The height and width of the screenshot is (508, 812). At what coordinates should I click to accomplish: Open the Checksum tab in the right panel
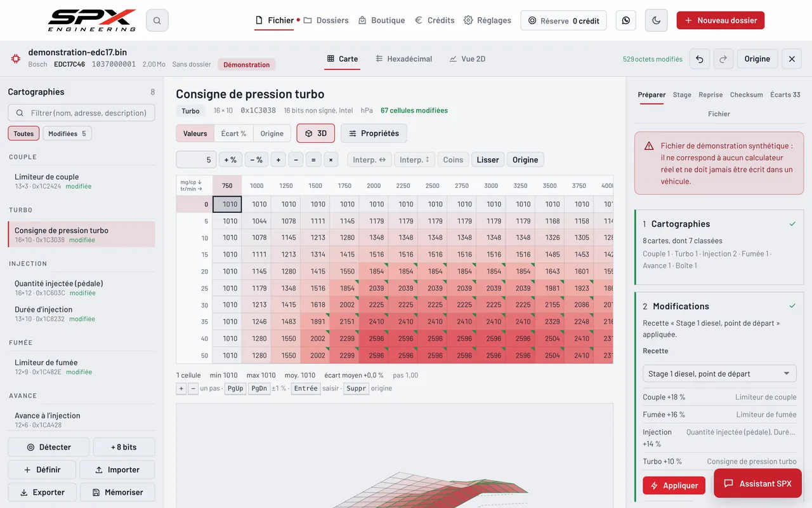[747, 95]
